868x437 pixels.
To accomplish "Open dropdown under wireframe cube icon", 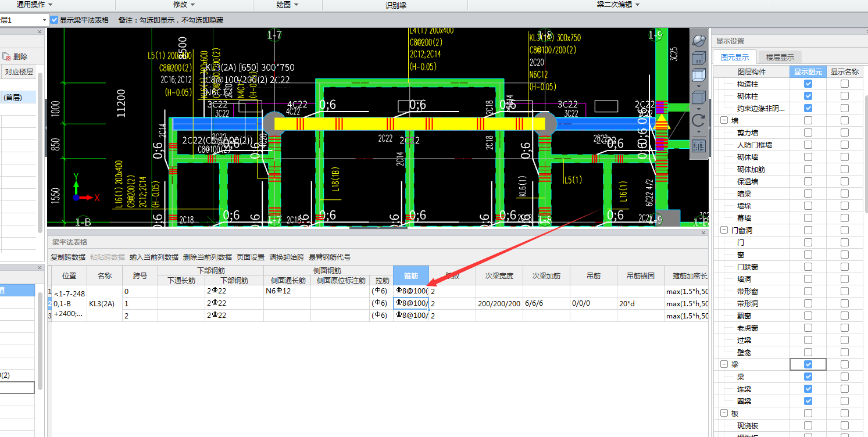I will (x=698, y=86).
